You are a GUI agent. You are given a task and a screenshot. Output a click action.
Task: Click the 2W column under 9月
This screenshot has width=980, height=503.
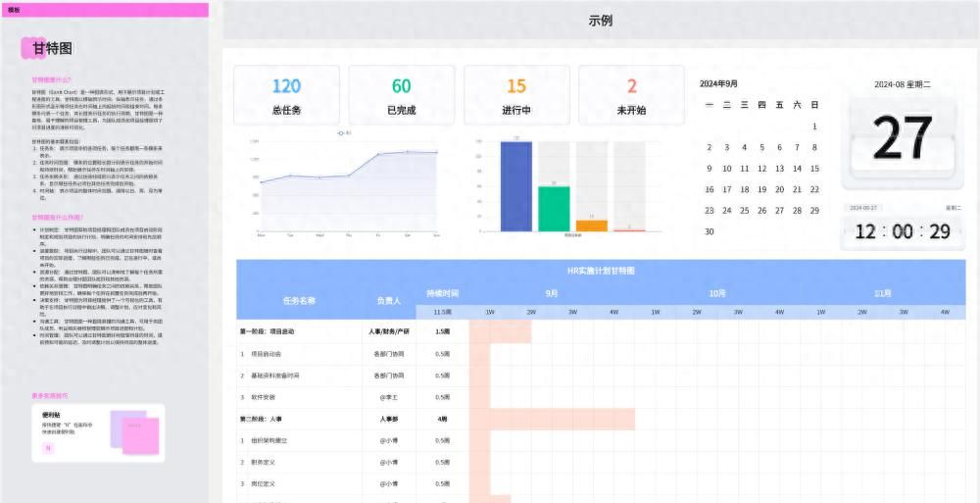[x=531, y=312]
